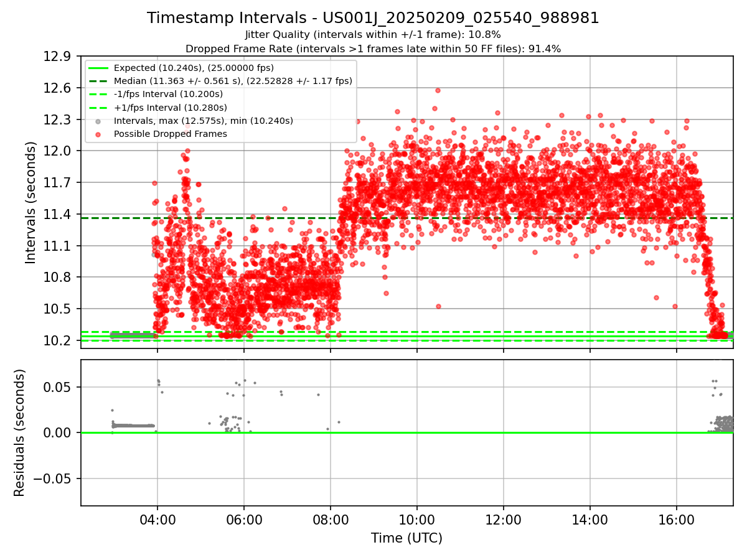
Task: Click the highest red point near 12.6 seconds
Action: [x=438, y=90]
